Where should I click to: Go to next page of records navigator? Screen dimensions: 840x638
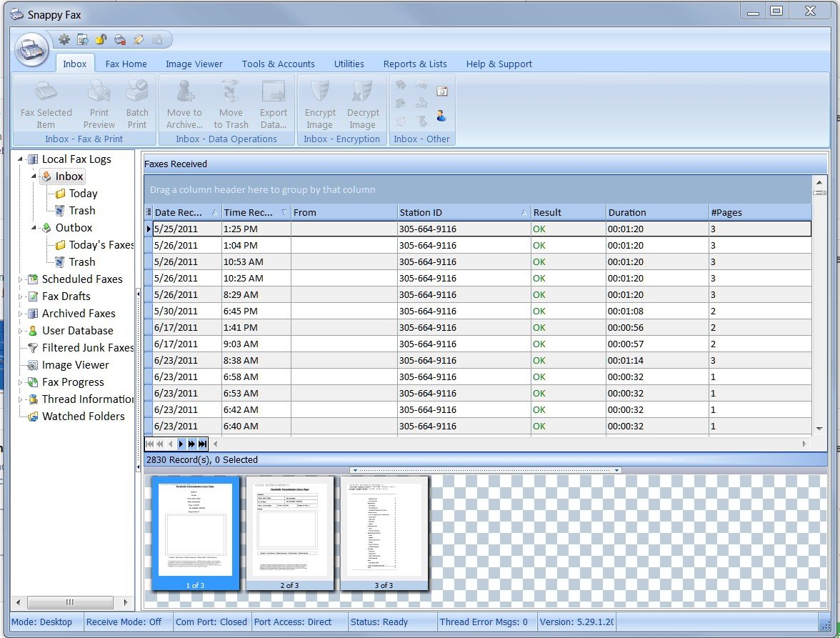click(x=191, y=444)
